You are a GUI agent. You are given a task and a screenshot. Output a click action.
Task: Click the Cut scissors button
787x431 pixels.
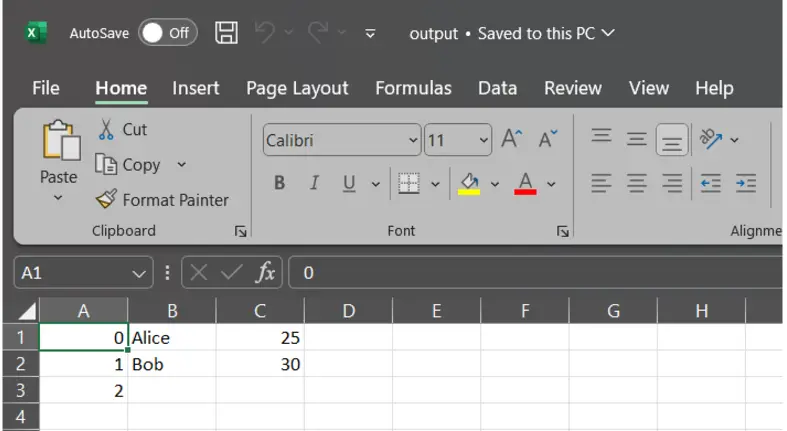pyautogui.click(x=122, y=129)
